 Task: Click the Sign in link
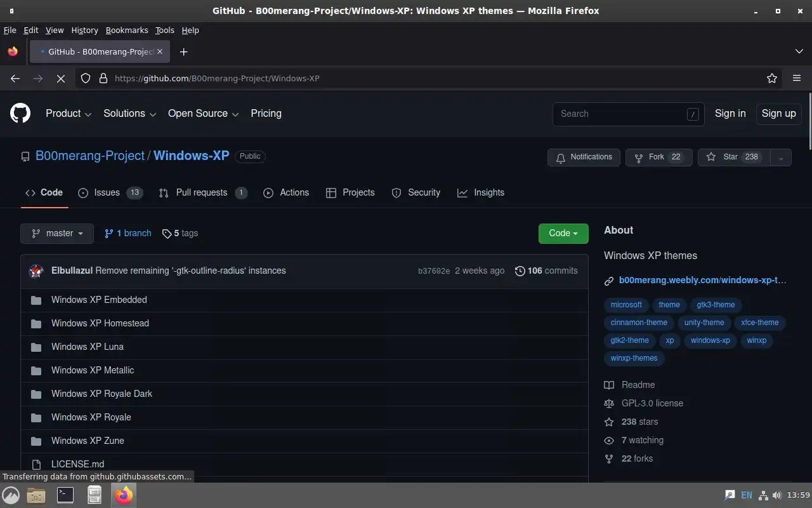[x=730, y=114]
